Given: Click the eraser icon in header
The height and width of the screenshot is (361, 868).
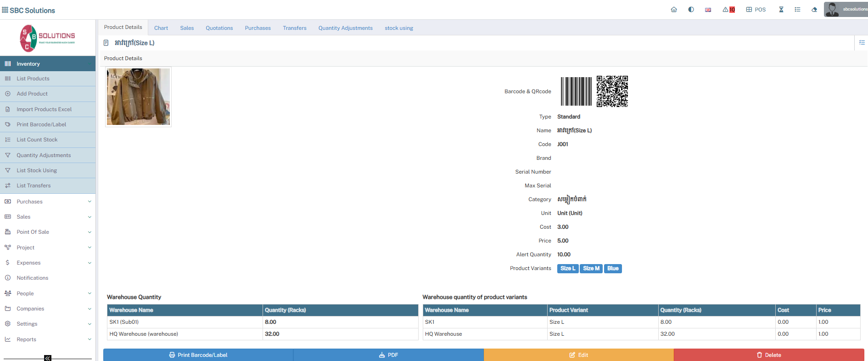Looking at the screenshot, I should click(814, 10).
